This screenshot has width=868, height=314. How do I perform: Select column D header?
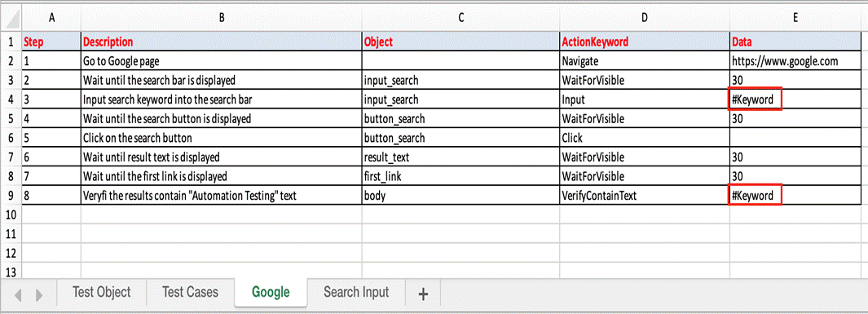(645, 18)
